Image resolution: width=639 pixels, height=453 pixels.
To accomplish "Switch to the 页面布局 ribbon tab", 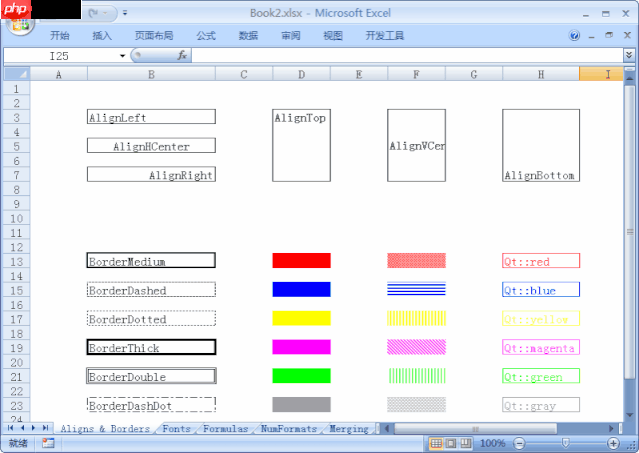I will [154, 36].
